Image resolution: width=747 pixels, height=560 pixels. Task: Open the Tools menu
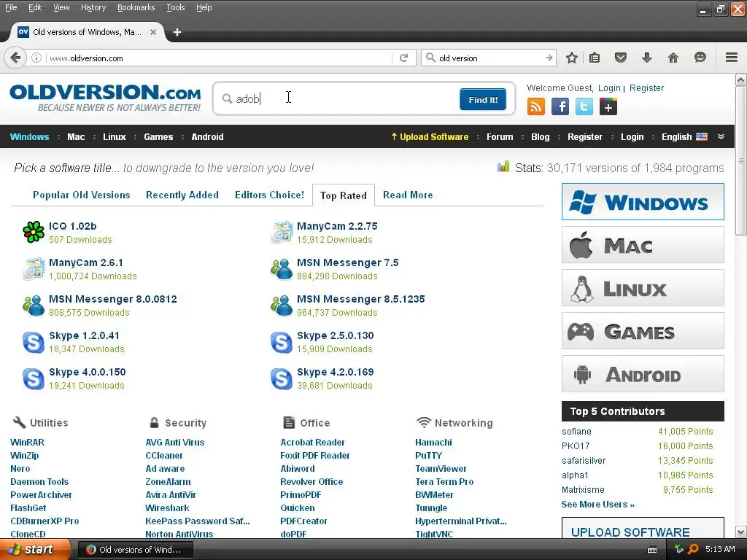tap(175, 7)
